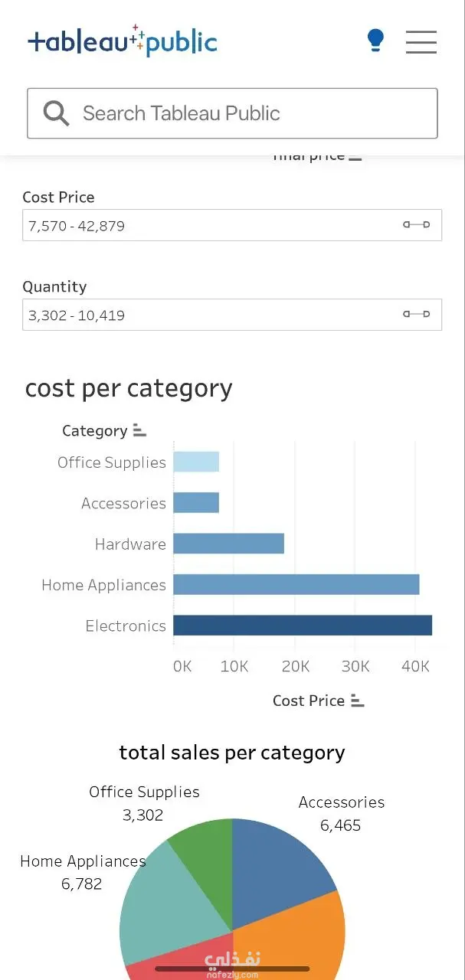
Task: Select the light blue Office Supplies bar
Action: pos(196,462)
